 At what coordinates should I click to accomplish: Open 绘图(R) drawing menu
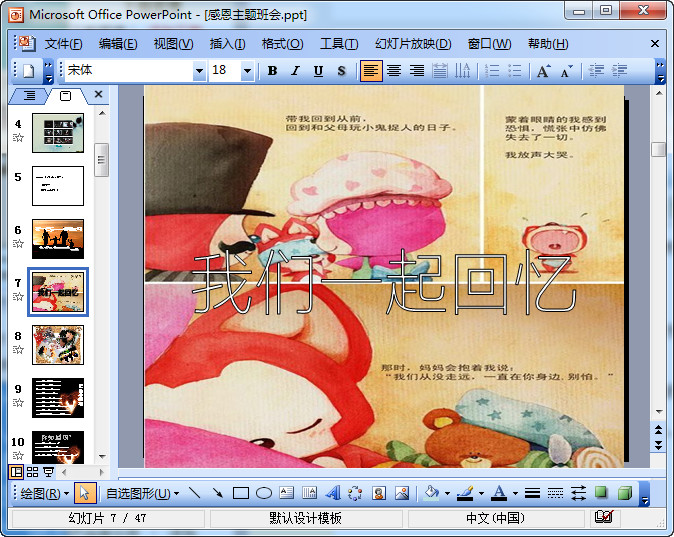(44, 494)
